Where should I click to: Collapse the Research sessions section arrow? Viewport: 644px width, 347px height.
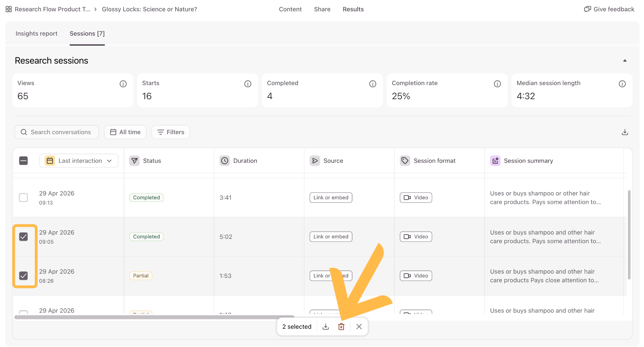(625, 60)
